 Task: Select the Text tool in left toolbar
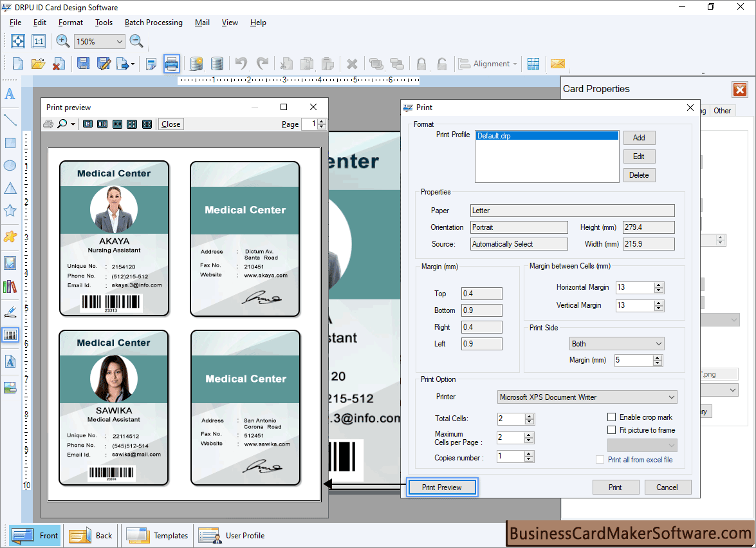coord(10,94)
